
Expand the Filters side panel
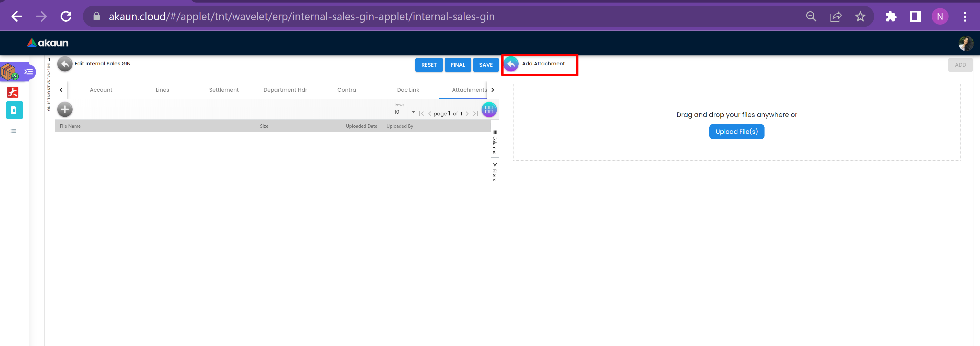pyautogui.click(x=495, y=172)
